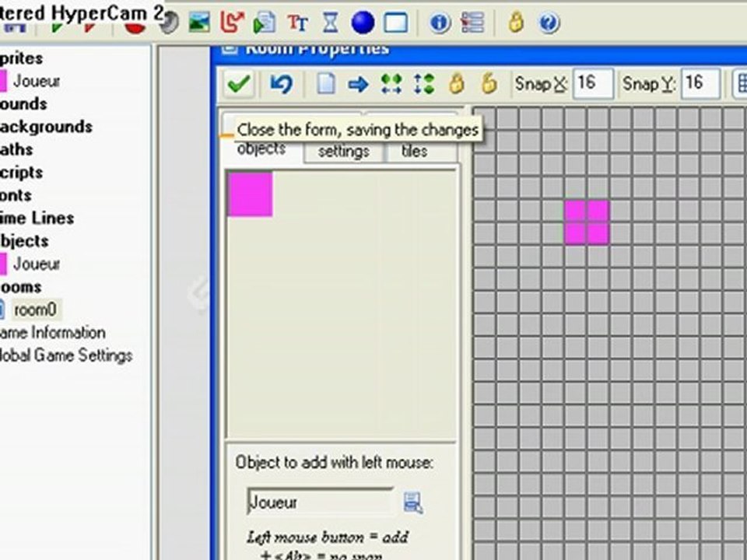This screenshot has width=747, height=560.
Task: Clear the room with blank page icon
Action: pos(326,84)
